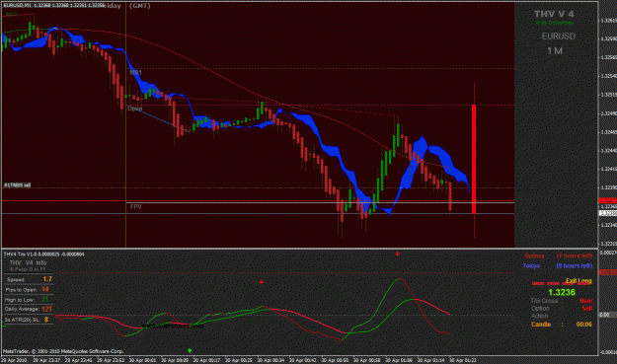Screen dimensions: 617x364
Task: Click the Tokyo session label
Action: pos(531,265)
